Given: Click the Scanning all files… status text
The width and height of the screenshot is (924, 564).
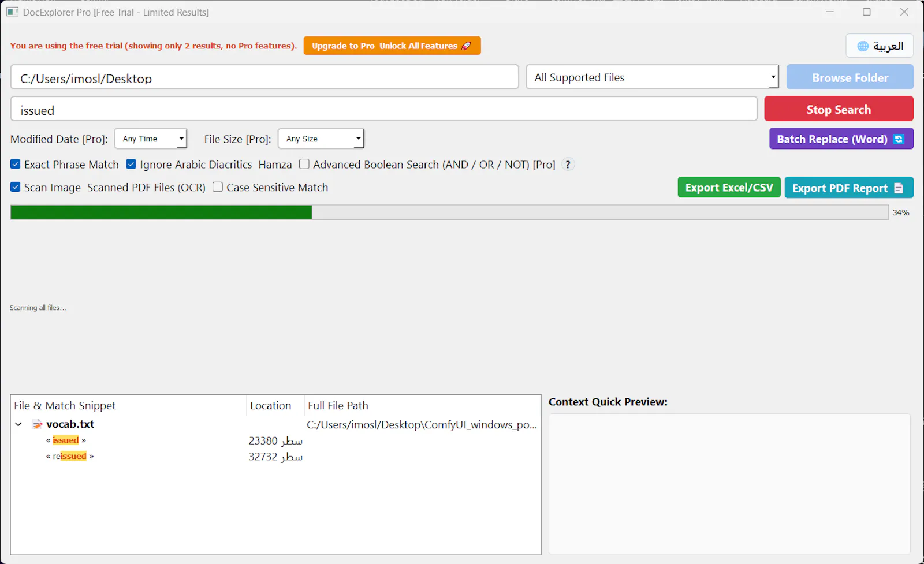Looking at the screenshot, I should click(x=38, y=308).
